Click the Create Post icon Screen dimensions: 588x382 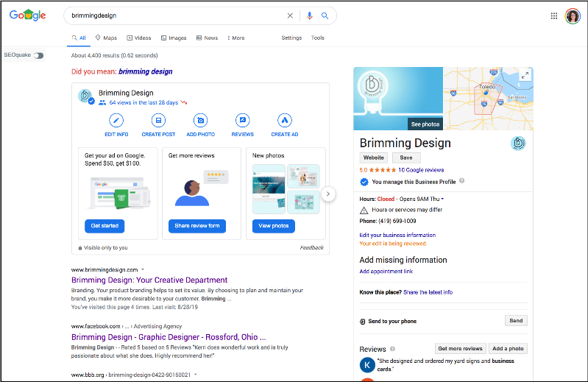(x=158, y=120)
